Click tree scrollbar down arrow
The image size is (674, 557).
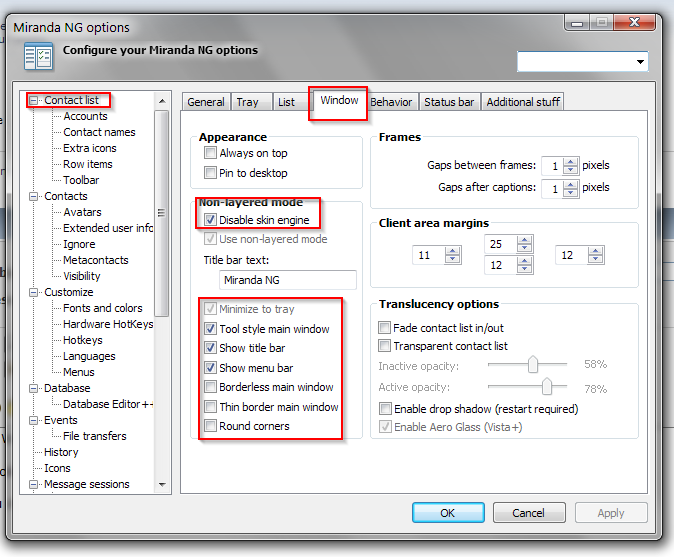pos(162,484)
